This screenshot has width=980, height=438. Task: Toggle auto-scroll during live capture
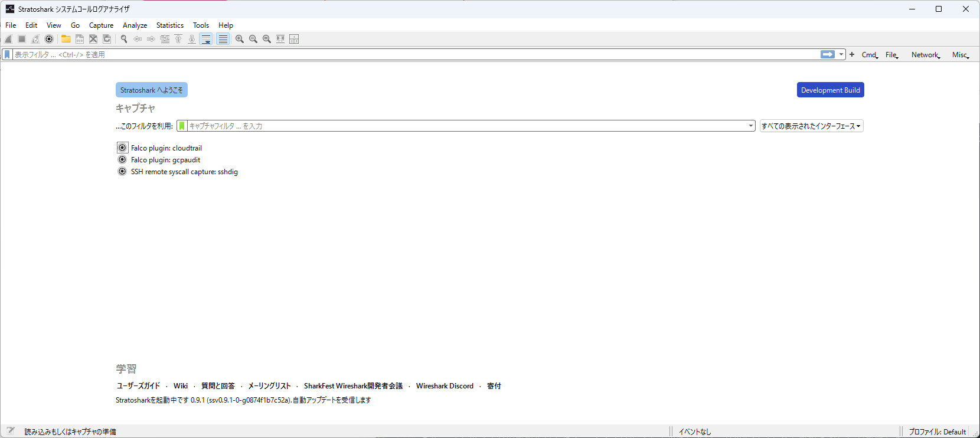pyautogui.click(x=206, y=39)
